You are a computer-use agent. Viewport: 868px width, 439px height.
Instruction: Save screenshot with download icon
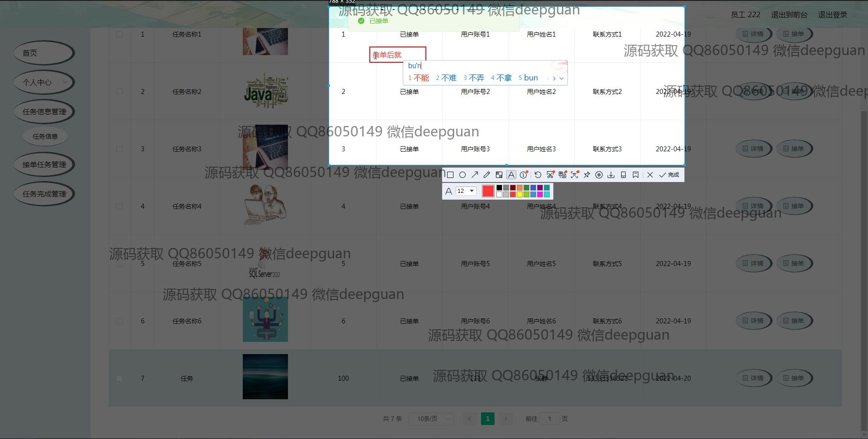(x=611, y=175)
